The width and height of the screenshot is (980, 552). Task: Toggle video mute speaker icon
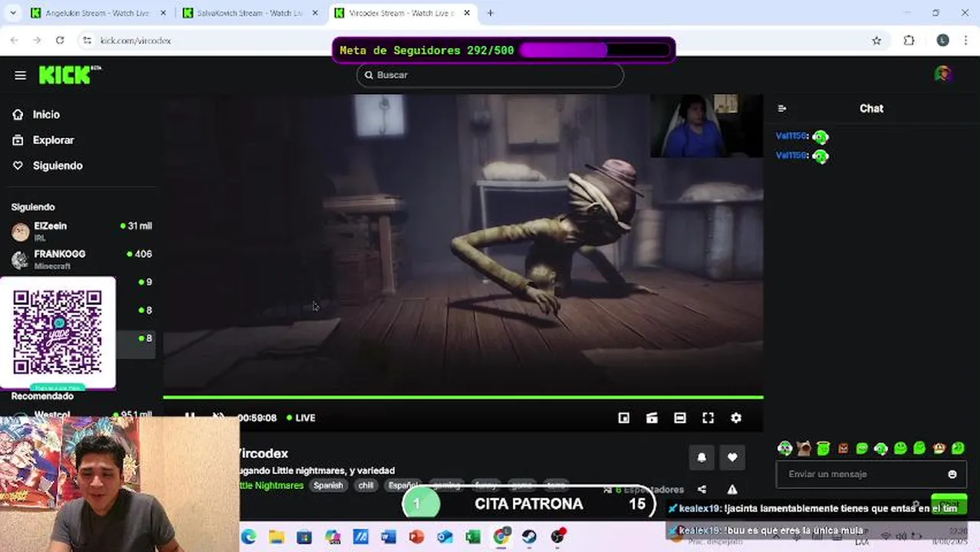[218, 418]
